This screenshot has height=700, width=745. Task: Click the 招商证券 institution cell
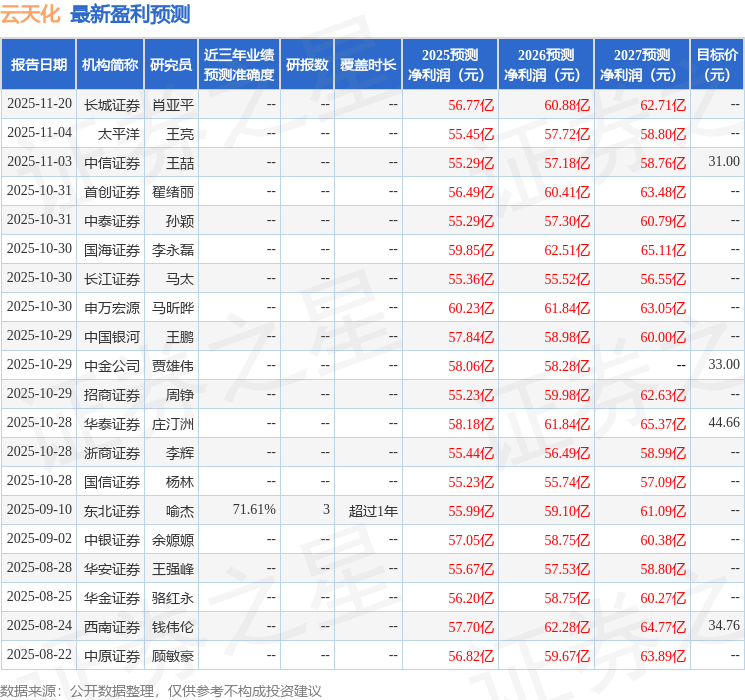[112, 394]
